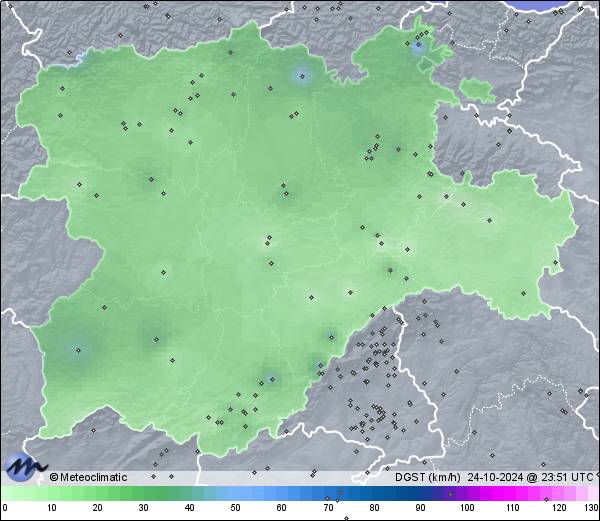The image size is (600, 521).
Task: Click the small detached green enclave region
Action: click(x=478, y=90)
